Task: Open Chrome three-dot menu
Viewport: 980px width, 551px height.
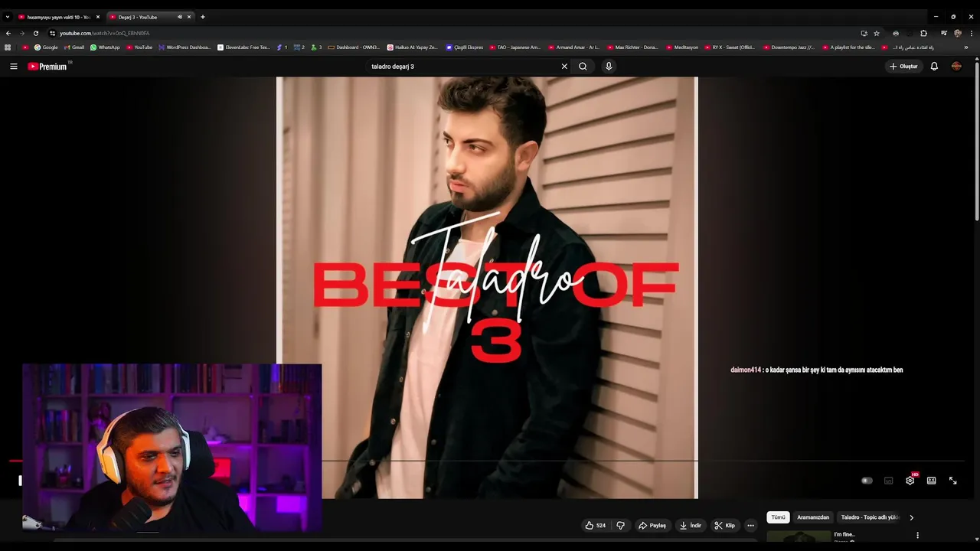Action: tap(972, 33)
